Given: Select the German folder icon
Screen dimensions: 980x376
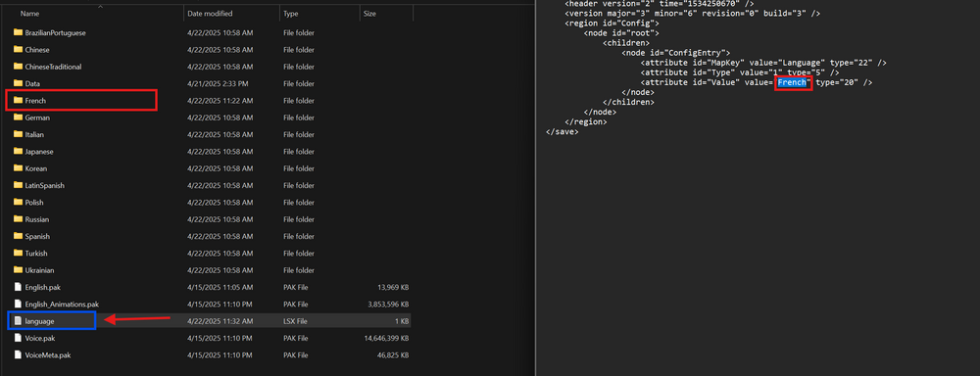Looking at the screenshot, I should point(18,117).
